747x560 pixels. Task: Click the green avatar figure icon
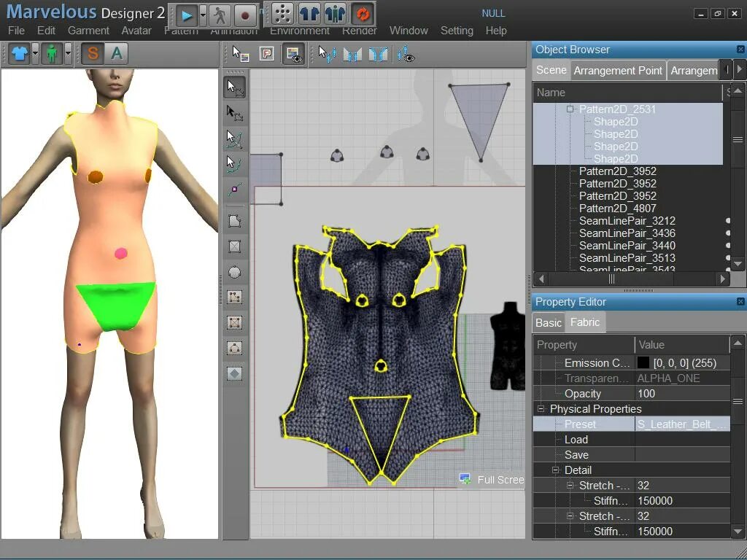tap(52, 53)
